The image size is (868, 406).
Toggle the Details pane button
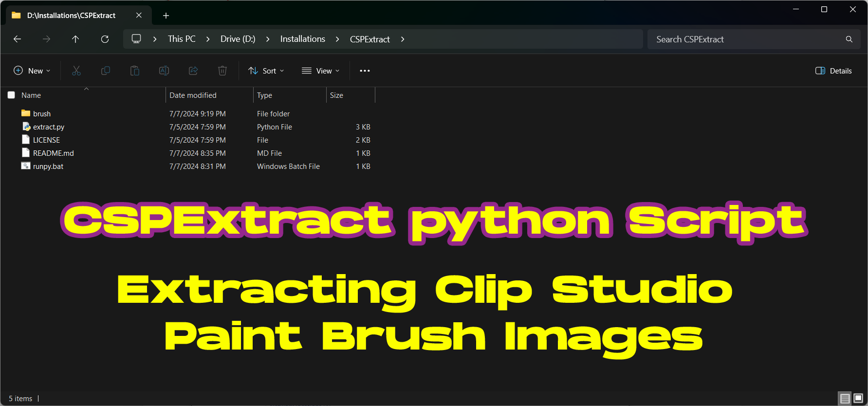pos(833,71)
